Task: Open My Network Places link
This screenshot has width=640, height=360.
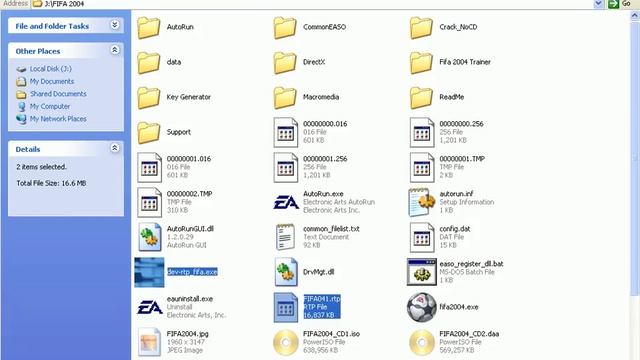Action: click(x=58, y=119)
